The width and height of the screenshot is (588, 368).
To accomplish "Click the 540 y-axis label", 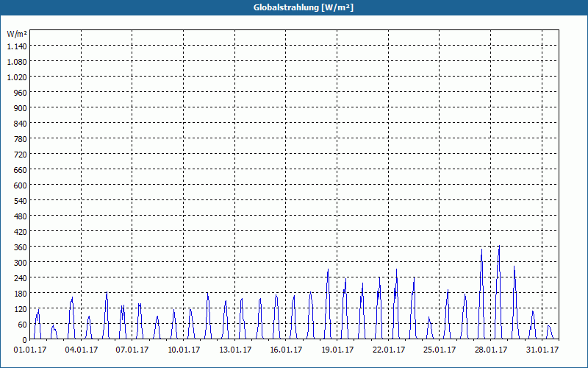I will (x=21, y=200).
